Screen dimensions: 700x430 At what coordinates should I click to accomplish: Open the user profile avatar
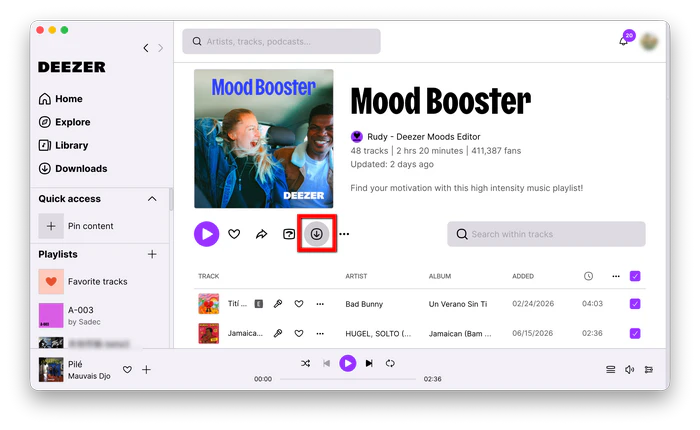coord(649,42)
